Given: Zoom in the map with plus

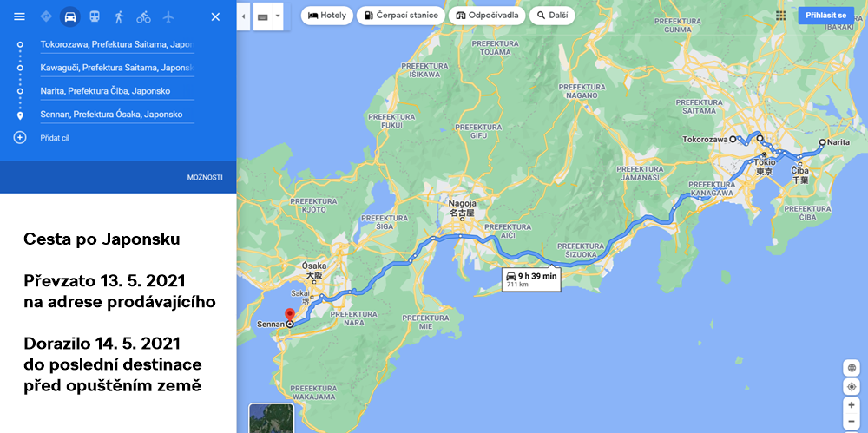Looking at the screenshot, I should (852, 405).
